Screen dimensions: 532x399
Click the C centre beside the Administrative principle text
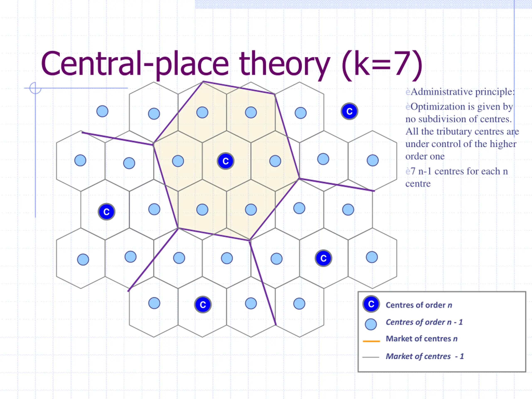point(350,111)
